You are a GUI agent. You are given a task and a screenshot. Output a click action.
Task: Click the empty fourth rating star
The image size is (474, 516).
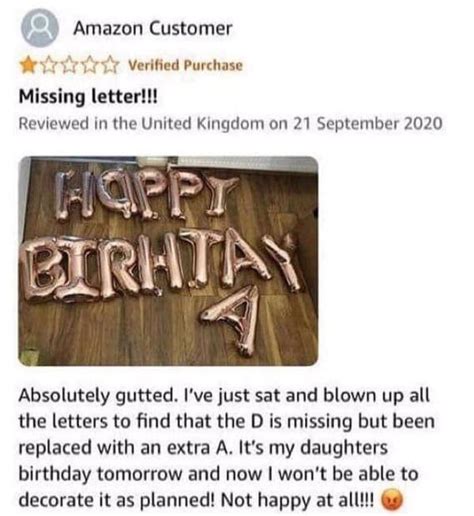90,66
